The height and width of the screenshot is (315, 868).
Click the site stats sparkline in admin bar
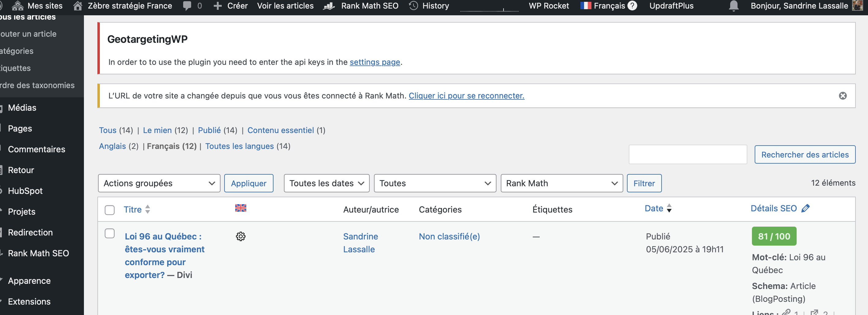click(489, 9)
